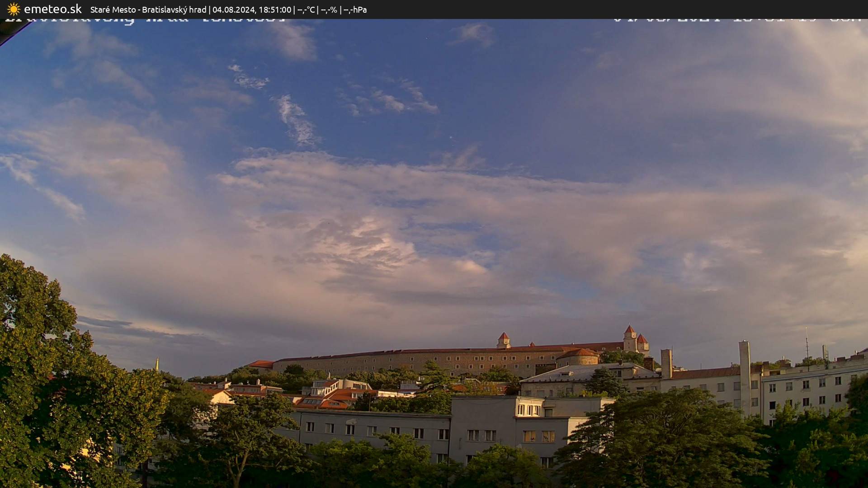Click the hPa pressure readout
868x488 pixels.
pos(357,9)
